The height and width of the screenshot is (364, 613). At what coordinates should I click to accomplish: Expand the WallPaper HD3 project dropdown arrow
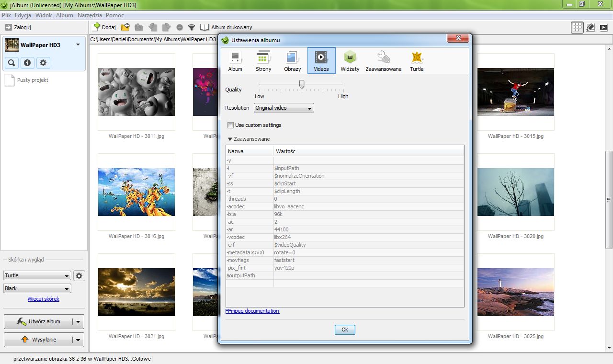click(x=78, y=45)
